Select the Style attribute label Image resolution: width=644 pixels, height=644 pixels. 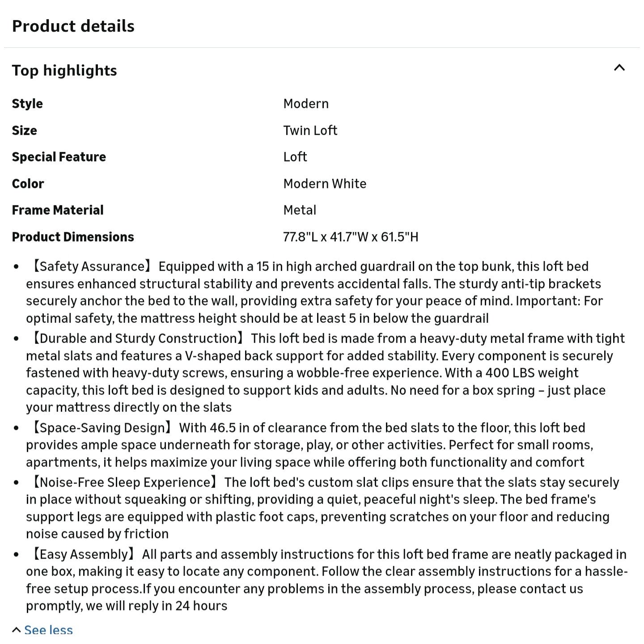[27, 104]
